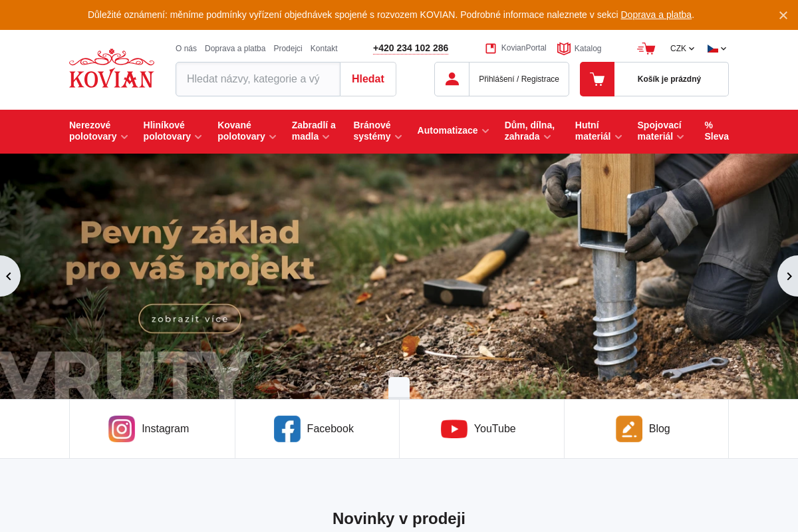798x532 pixels.
Task: Open the Katalog book icon
Action: 564,49
